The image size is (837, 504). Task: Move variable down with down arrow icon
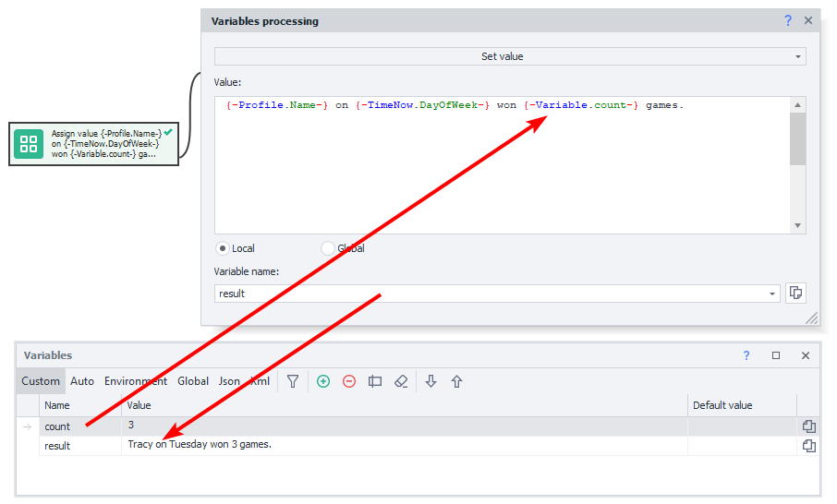(431, 381)
